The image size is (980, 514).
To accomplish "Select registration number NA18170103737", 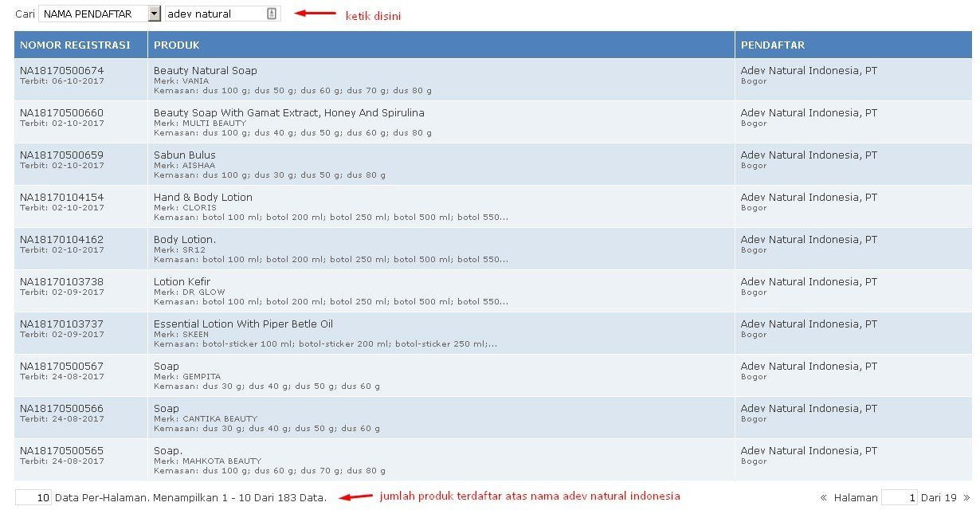I will point(61,324).
